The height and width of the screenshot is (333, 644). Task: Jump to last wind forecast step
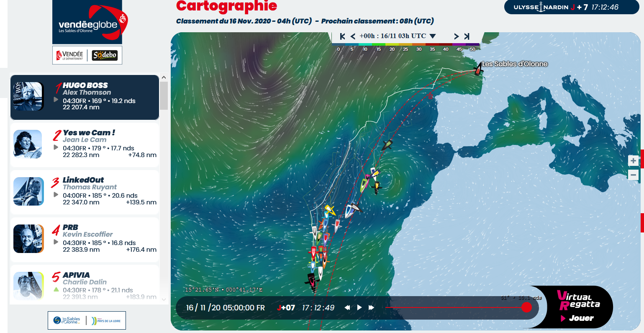467,36
